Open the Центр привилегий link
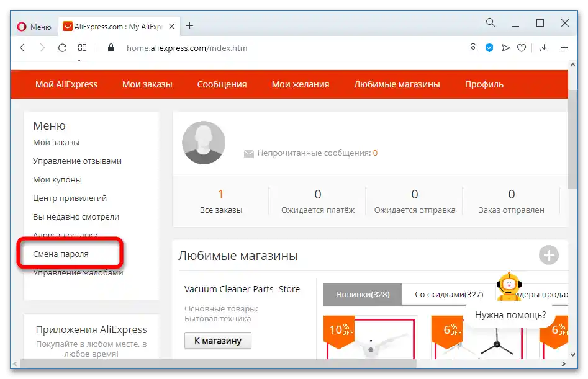The width and height of the screenshot is (588, 379). pyautogui.click(x=70, y=198)
